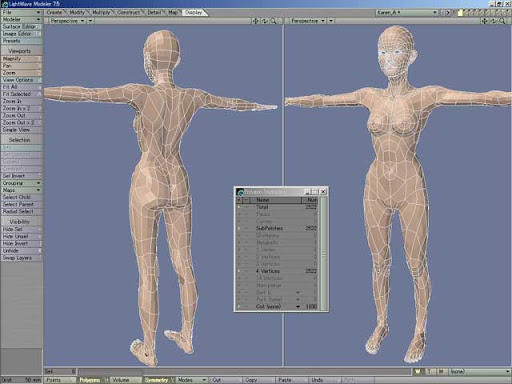The image size is (512, 384).
Task: Switch to Points selection mode
Action: coord(60,380)
